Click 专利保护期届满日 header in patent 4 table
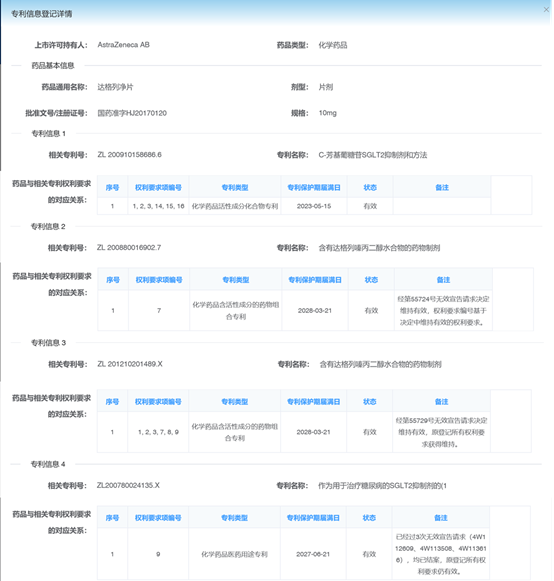 coord(313,518)
